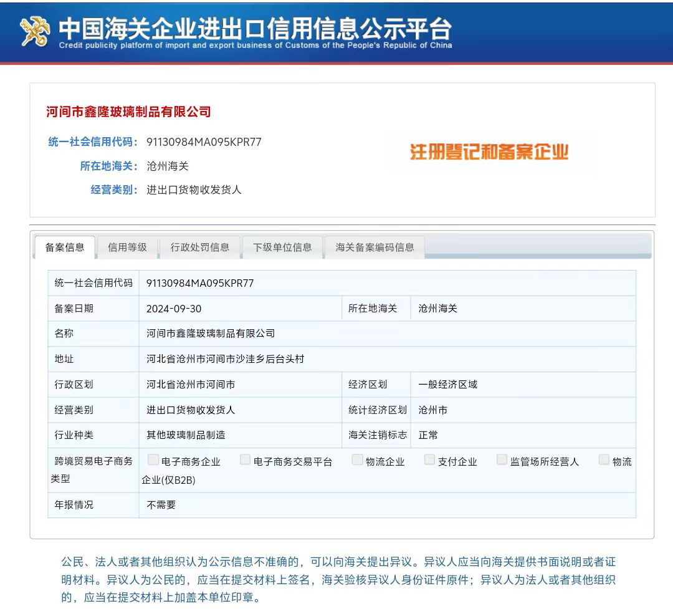Check the 物流企业 checkbox after 电子商务交易平台
The height and width of the screenshot is (616, 673).
[x=357, y=460]
